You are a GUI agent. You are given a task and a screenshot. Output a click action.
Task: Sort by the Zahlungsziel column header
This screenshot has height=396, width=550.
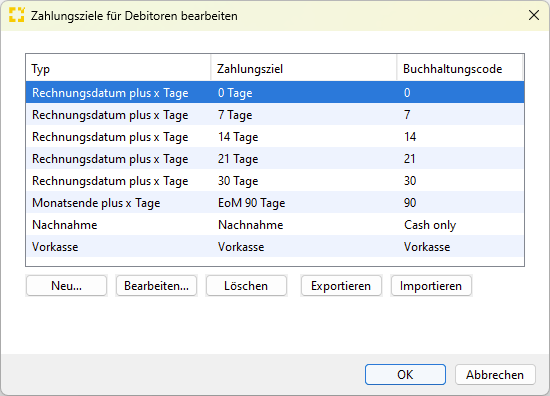point(304,68)
